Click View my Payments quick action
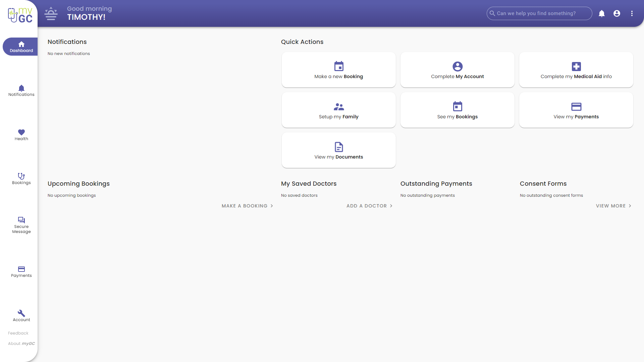 click(576, 110)
